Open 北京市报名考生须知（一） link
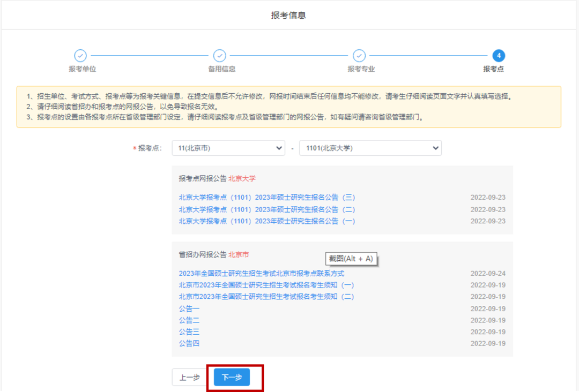The width and height of the screenshot is (579, 392). pyautogui.click(x=266, y=285)
